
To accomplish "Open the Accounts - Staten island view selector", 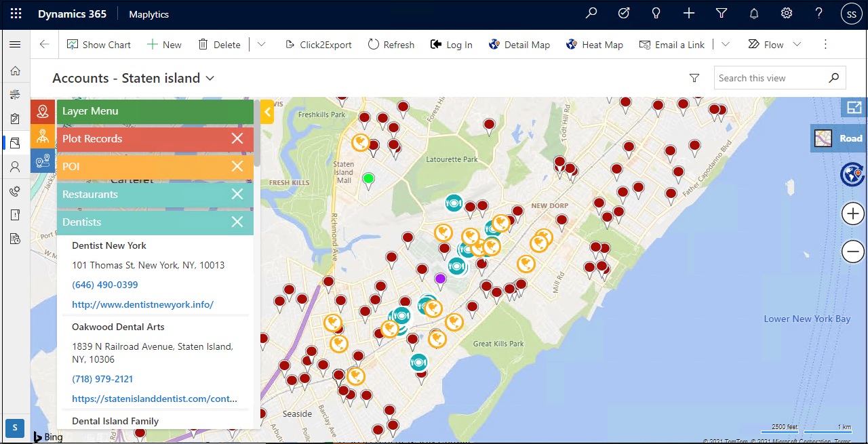I will 134,78.
